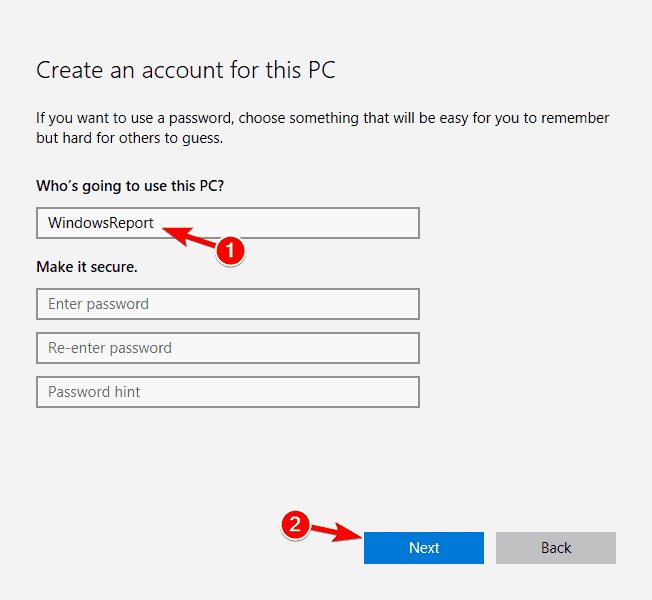The height and width of the screenshot is (600, 652).
Task: Click the 'Make it secure.' label
Action: point(87,267)
